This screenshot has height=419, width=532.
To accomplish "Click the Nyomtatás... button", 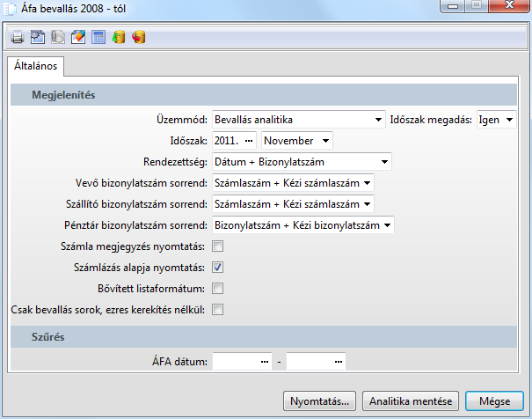I will coord(319,401).
